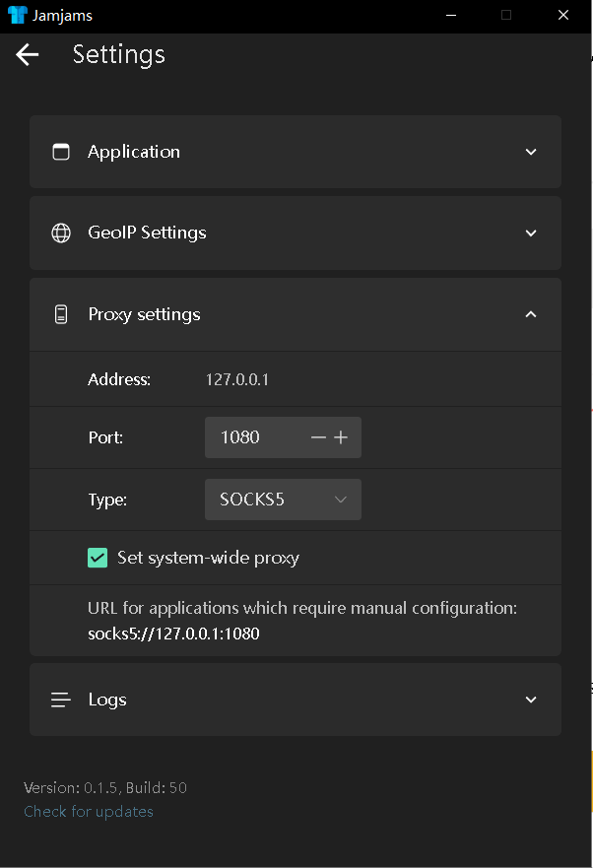
Task: Collapse the Proxy settings chevron
Action: pyautogui.click(x=531, y=314)
